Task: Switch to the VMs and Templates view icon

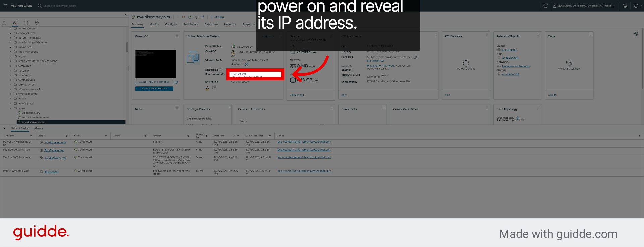Action: point(15,23)
